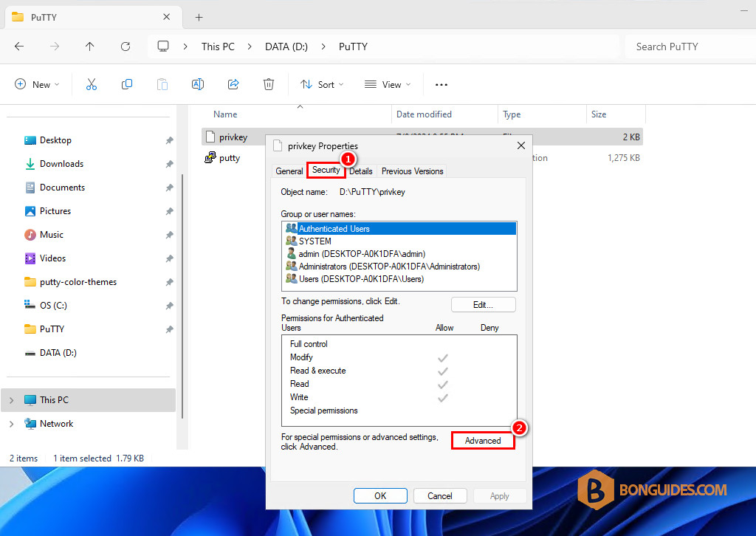Unpin Desktop from Quick access
The image size is (756, 536).
(x=169, y=140)
